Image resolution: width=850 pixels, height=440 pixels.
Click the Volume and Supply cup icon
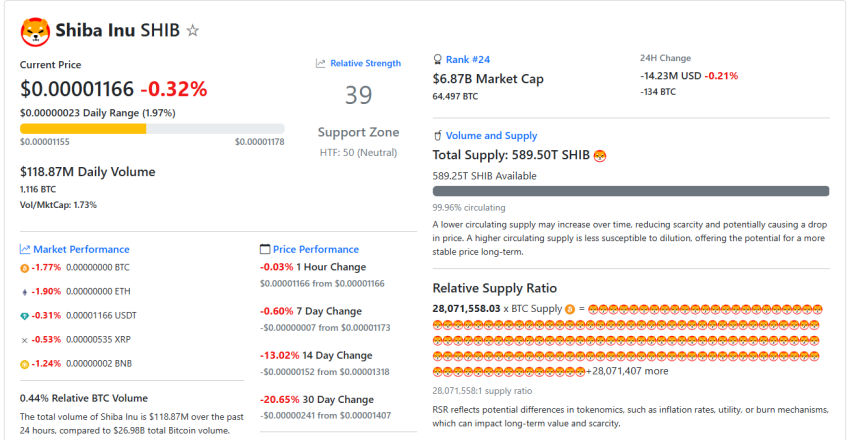(x=437, y=136)
